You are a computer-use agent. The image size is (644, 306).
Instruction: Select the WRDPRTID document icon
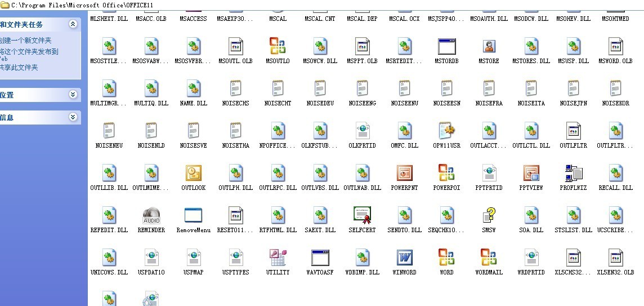click(531, 258)
